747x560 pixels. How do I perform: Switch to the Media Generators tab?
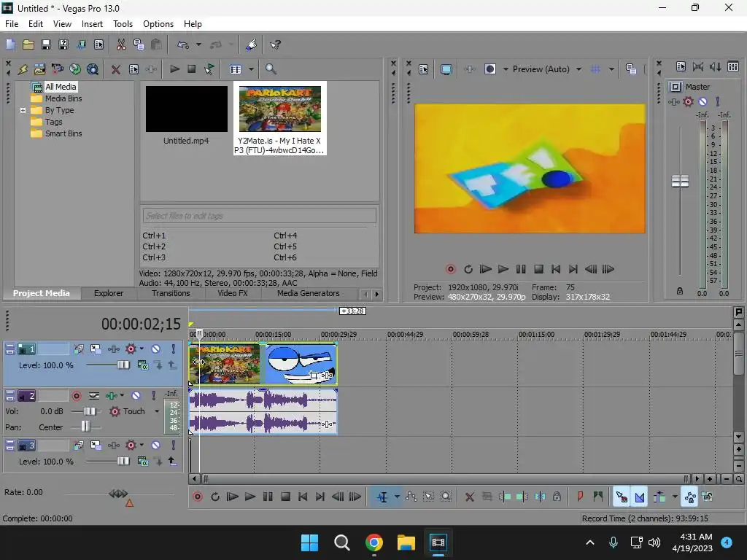(309, 293)
